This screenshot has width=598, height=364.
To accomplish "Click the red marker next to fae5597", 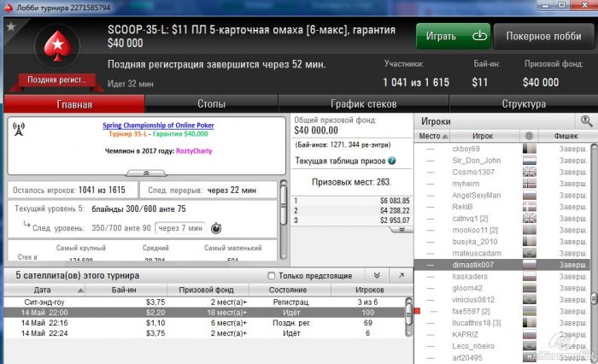I will [417, 311].
